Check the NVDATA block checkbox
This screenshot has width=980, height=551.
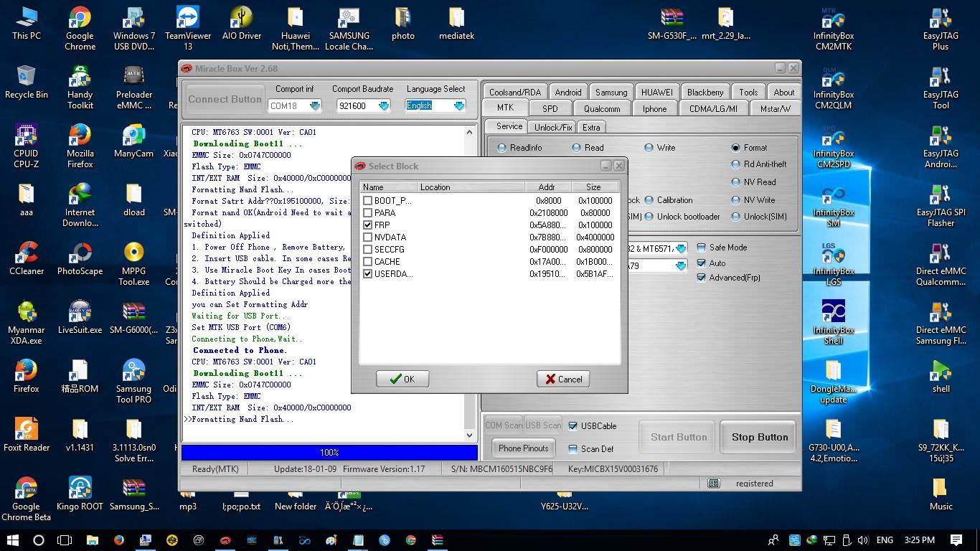click(367, 237)
